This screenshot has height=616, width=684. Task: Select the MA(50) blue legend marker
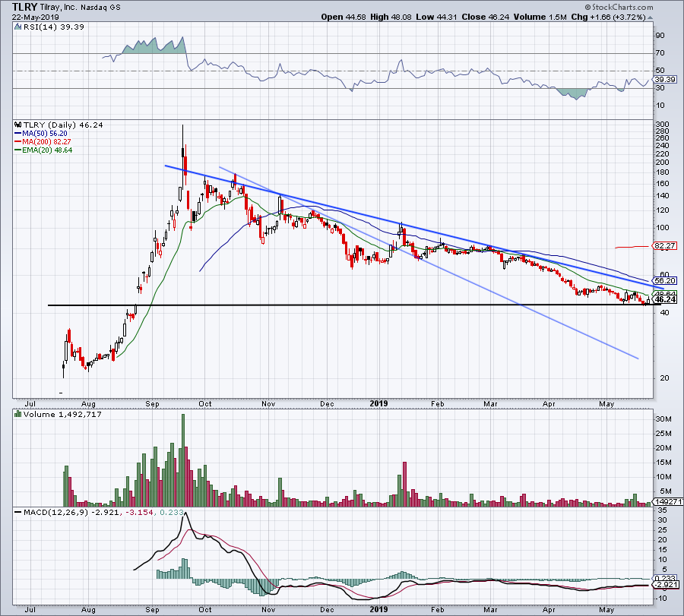18,134
